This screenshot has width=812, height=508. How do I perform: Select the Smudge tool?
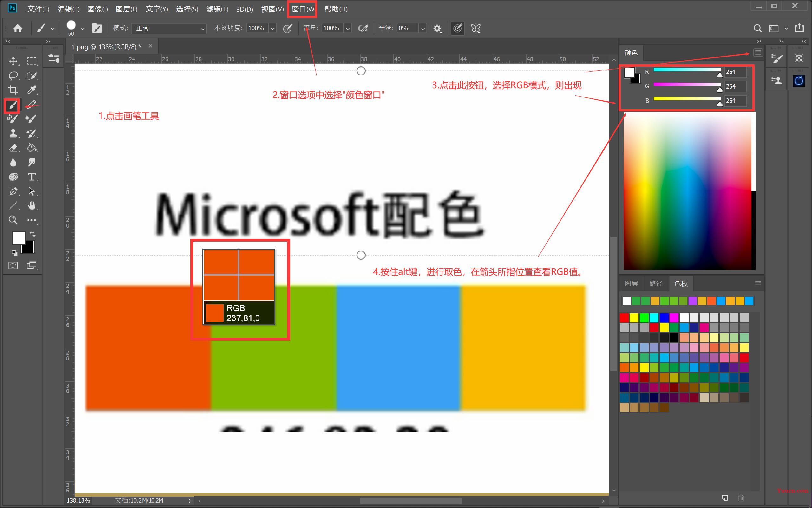(x=32, y=162)
